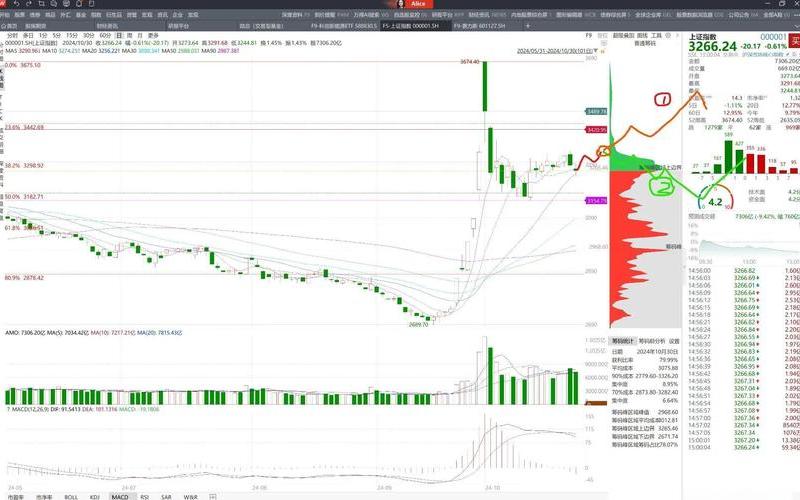This screenshot has height=500, width=800.
Task: Click the AMO 7306.20亿 volume label
Action: (26, 333)
